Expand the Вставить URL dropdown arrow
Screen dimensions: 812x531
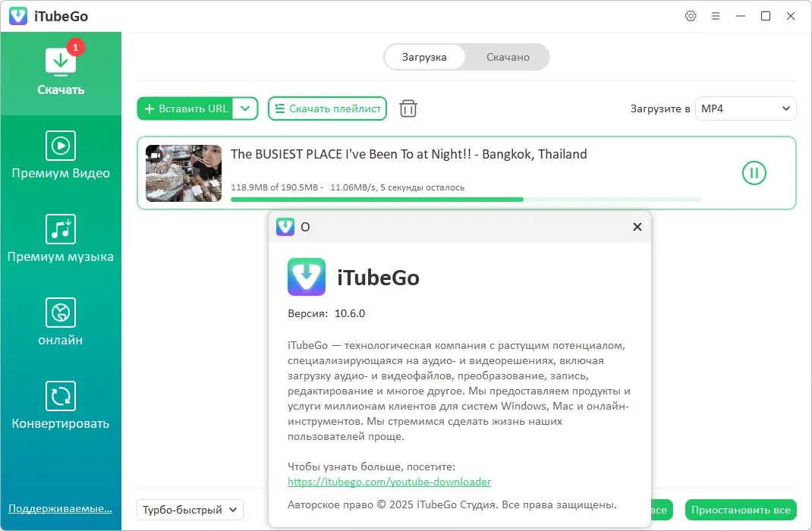click(244, 108)
